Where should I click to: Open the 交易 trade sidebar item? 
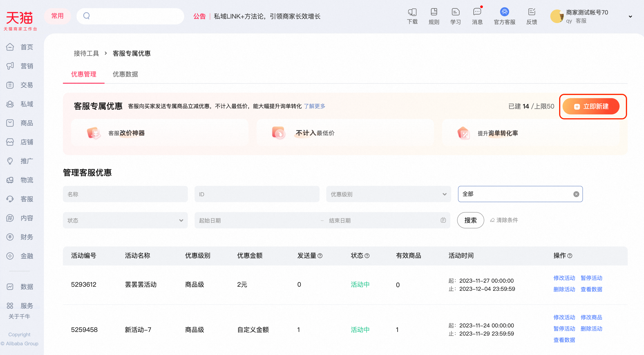tap(20, 85)
